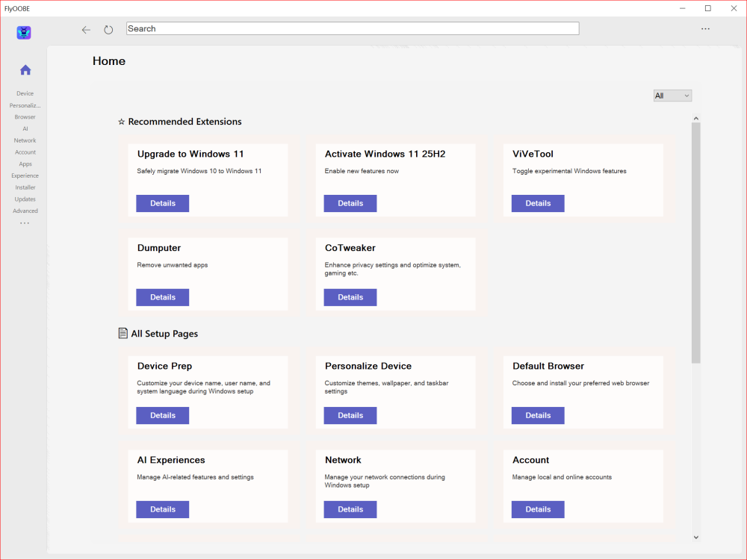Click into the Search field

[353, 28]
